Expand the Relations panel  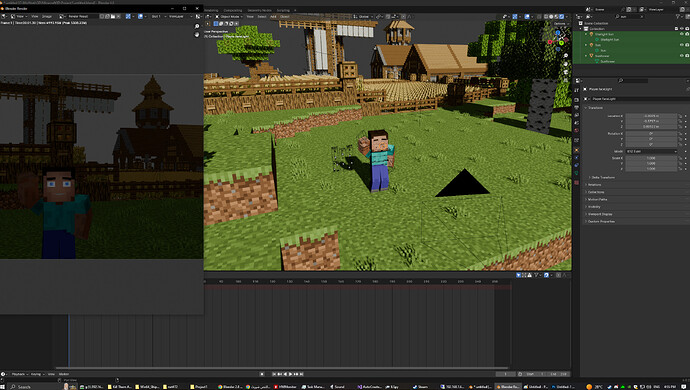[x=594, y=185]
